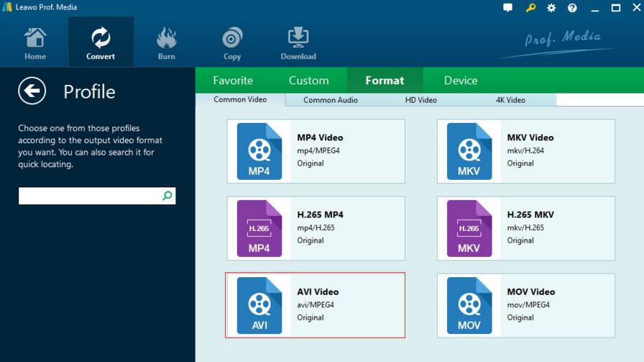This screenshot has height=362, width=644.
Task: Open the Burn module
Action: coord(166,43)
